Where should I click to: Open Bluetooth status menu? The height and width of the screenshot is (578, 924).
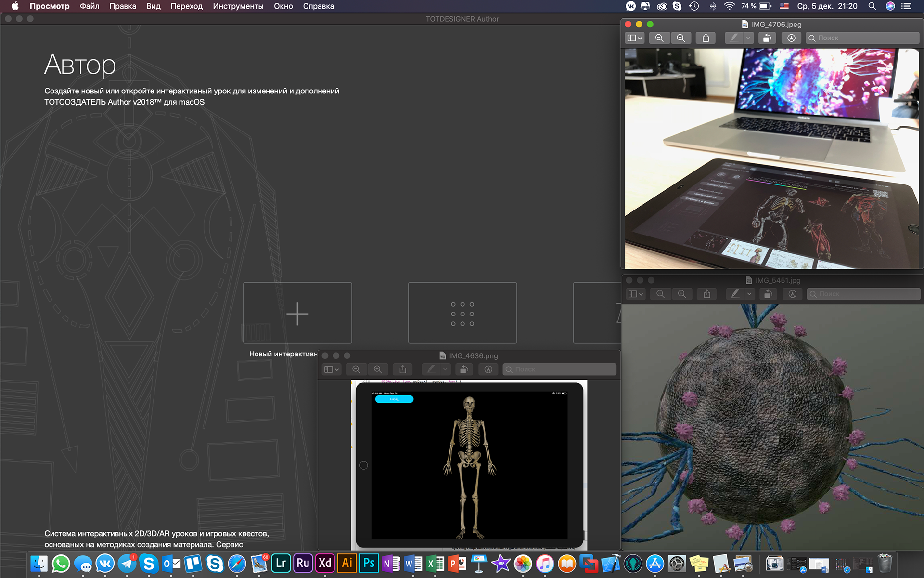(x=713, y=6)
